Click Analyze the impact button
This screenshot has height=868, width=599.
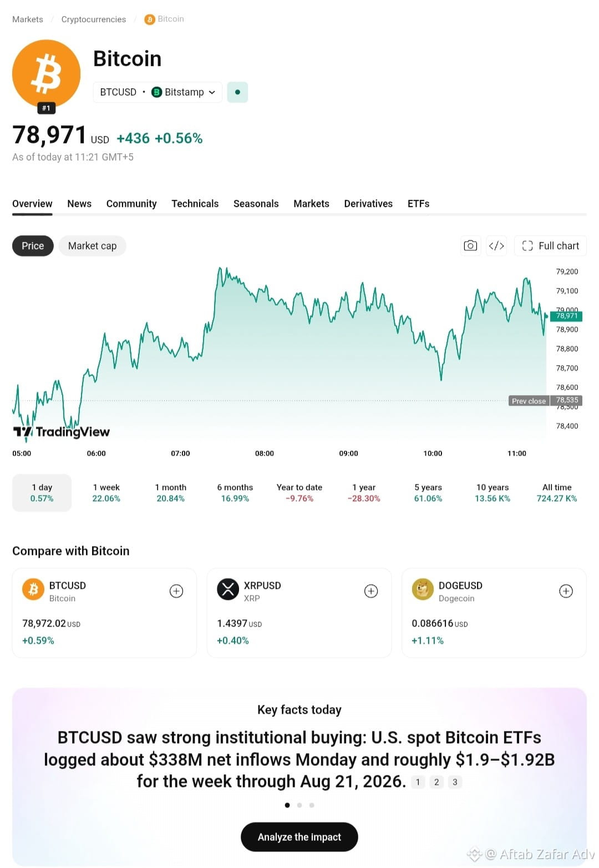pos(299,837)
